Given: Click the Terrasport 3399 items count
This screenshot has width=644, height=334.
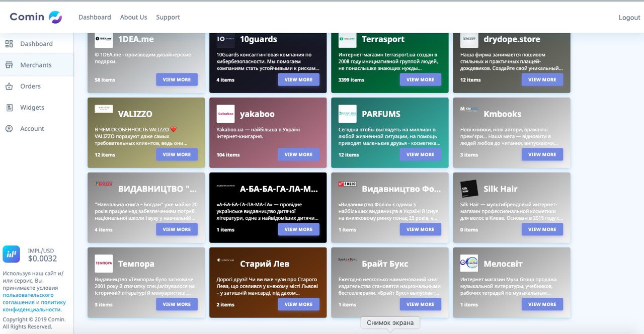Looking at the screenshot, I should click(351, 79).
